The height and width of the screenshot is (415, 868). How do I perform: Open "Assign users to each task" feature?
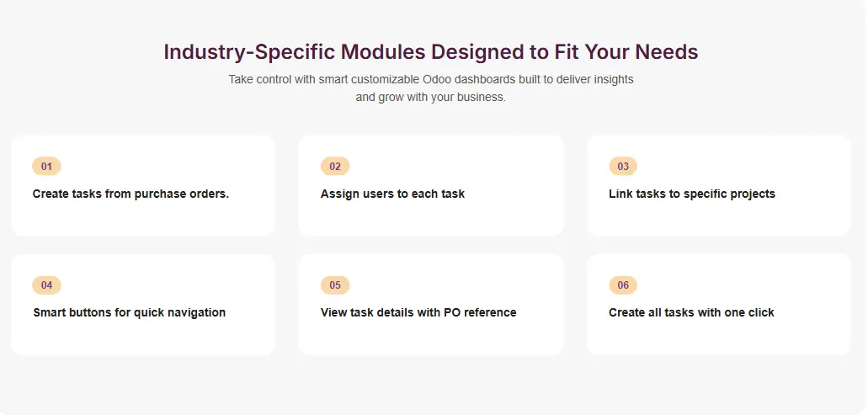pos(392,194)
